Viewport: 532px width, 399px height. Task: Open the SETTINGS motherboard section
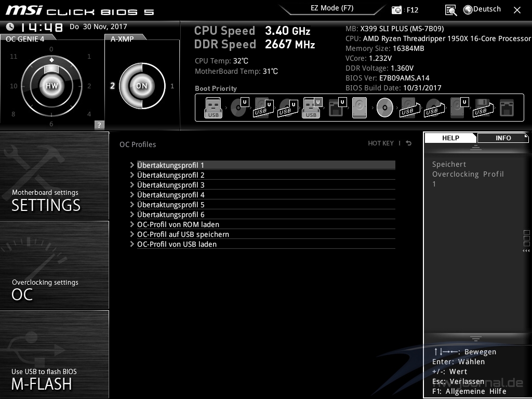point(54,176)
